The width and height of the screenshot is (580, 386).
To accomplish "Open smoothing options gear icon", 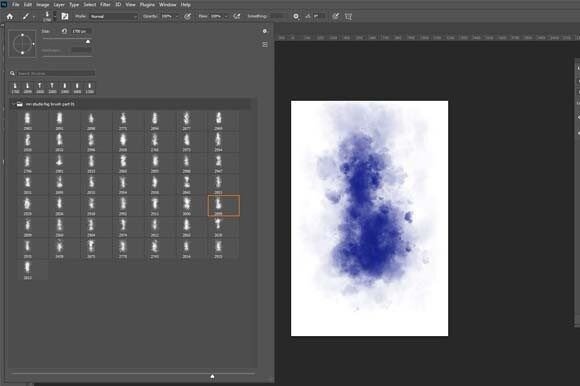I will point(296,16).
